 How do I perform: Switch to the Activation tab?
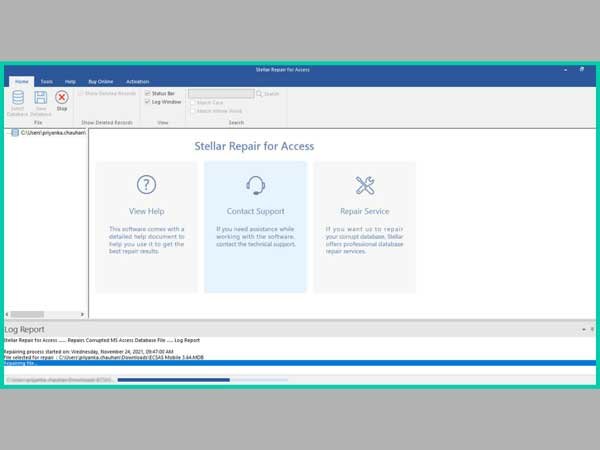tap(137, 82)
